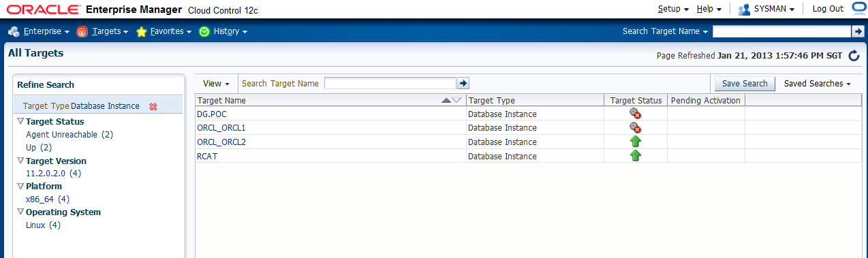
Task: Collapse the Target Status section
Action: [x=20, y=122]
